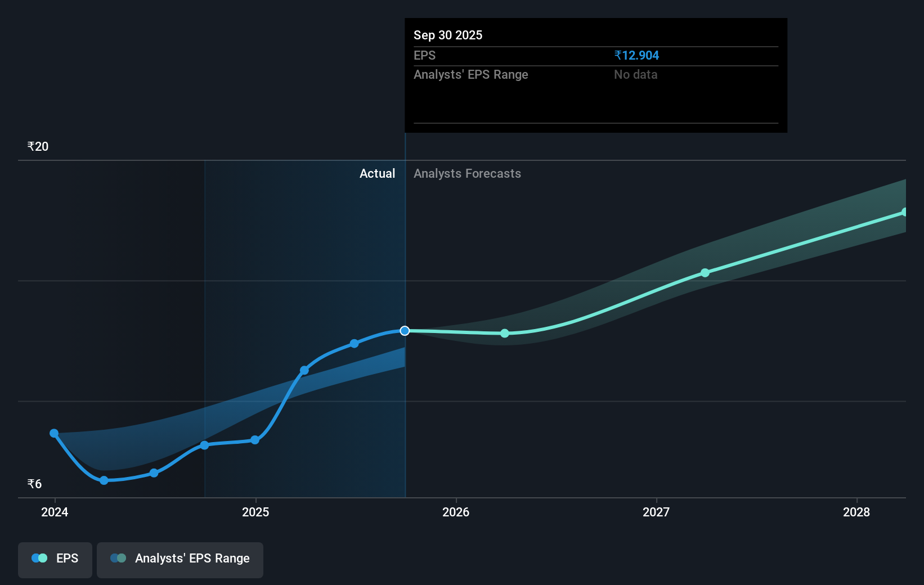924x585 pixels.
Task: Click the 2024 x-axis label
Action: click(55, 512)
